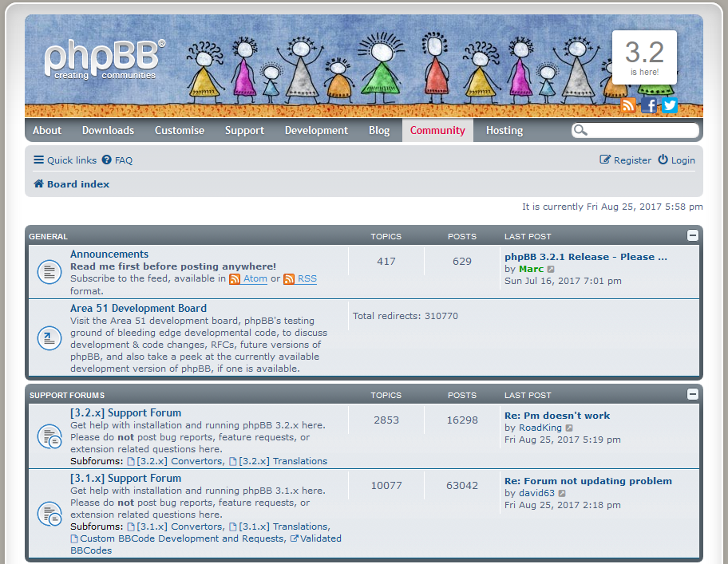The image size is (728, 564).
Task: Click the Validated BBCodes external link icon
Action: [295, 538]
